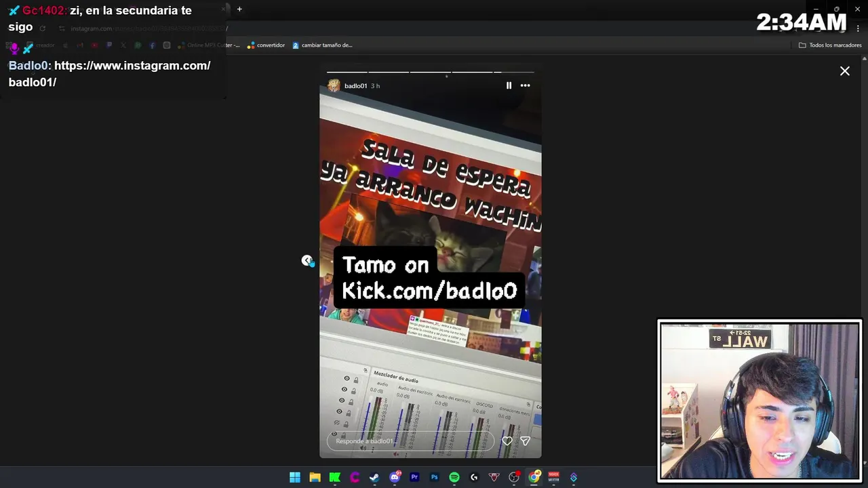Like the story with the heart icon
The image size is (868, 488).
coord(507,441)
